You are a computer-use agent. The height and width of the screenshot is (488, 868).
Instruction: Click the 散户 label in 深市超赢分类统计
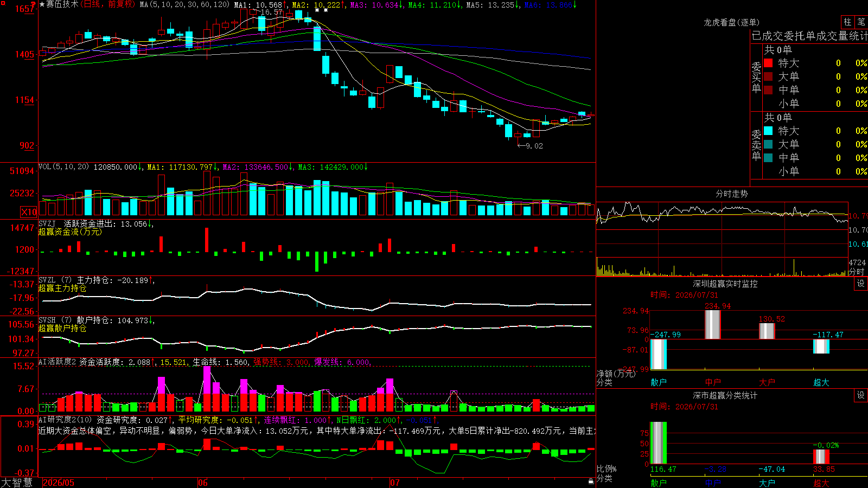pos(659,483)
